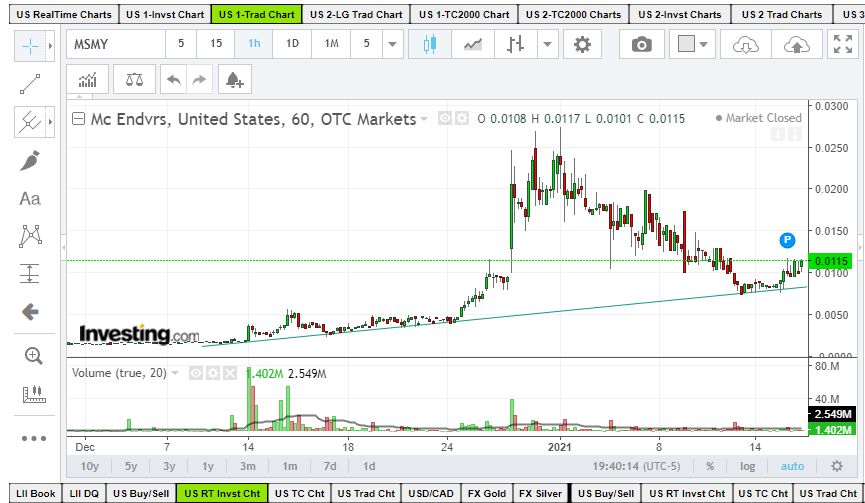This screenshot has width=865, height=503.
Task: Open the indicators dialog
Action: (x=88, y=80)
